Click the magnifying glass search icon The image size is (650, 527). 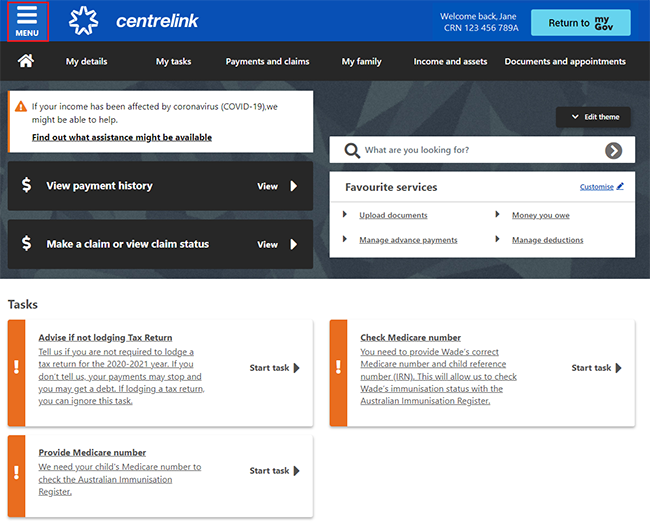tap(352, 151)
